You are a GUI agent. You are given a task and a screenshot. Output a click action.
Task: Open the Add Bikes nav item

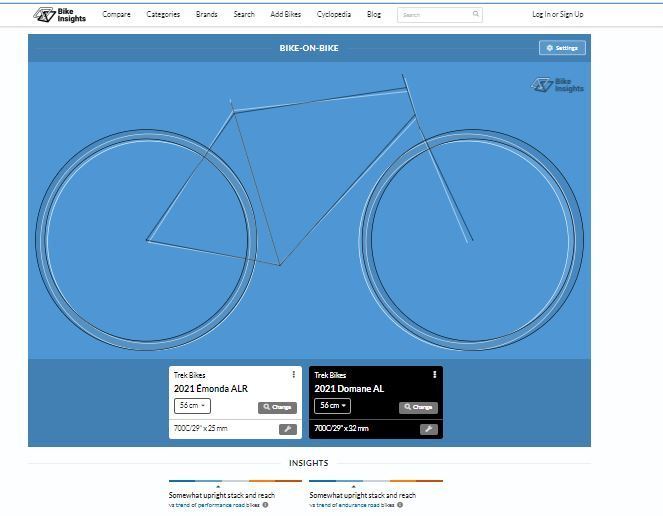(286, 14)
